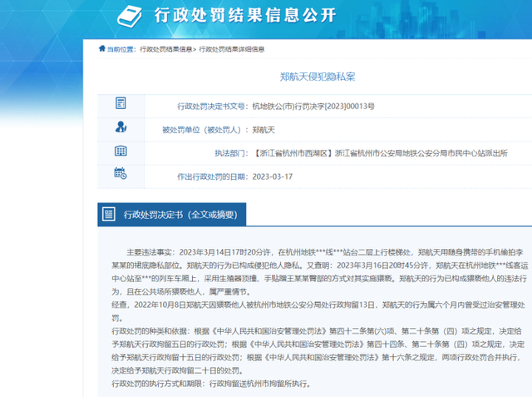The width and height of the screenshot is (532, 397).
Task: Open 行政处罚结果信息 breadcrumb link
Action: tap(166, 50)
